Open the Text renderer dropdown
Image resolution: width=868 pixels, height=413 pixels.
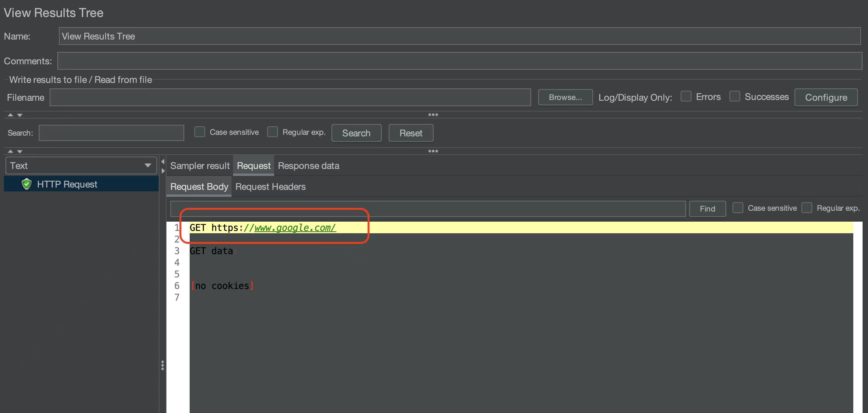click(x=81, y=166)
